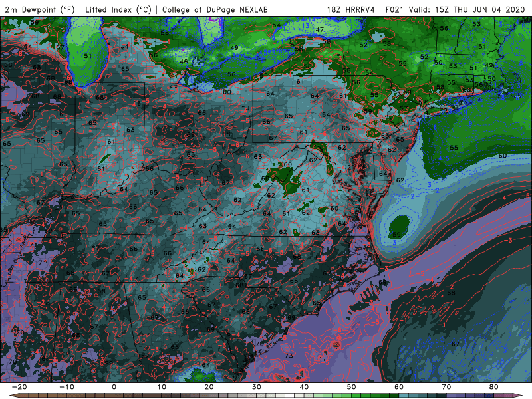Click the 60 tick label on color scale
The width and height of the screenshot is (532, 399).
tap(399, 387)
